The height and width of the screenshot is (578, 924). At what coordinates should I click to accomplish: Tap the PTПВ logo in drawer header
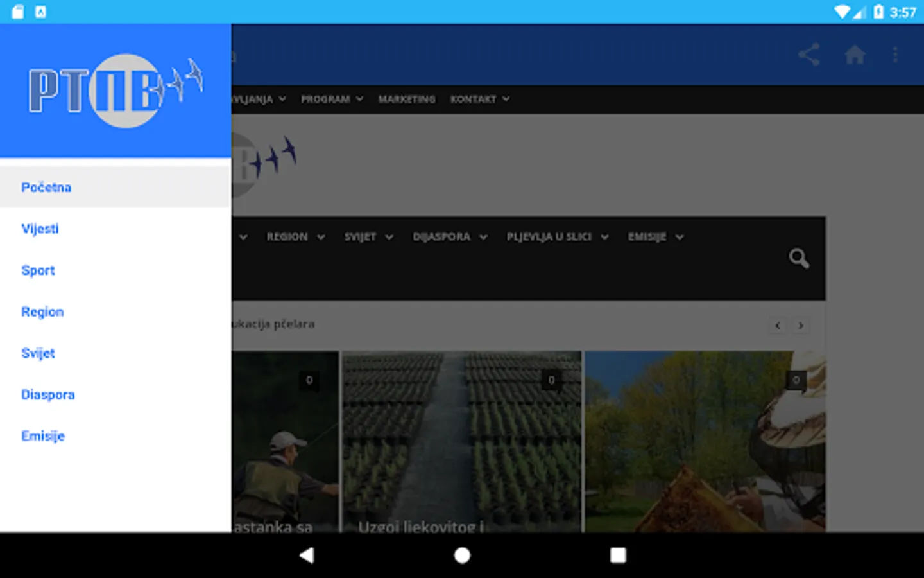point(116,91)
